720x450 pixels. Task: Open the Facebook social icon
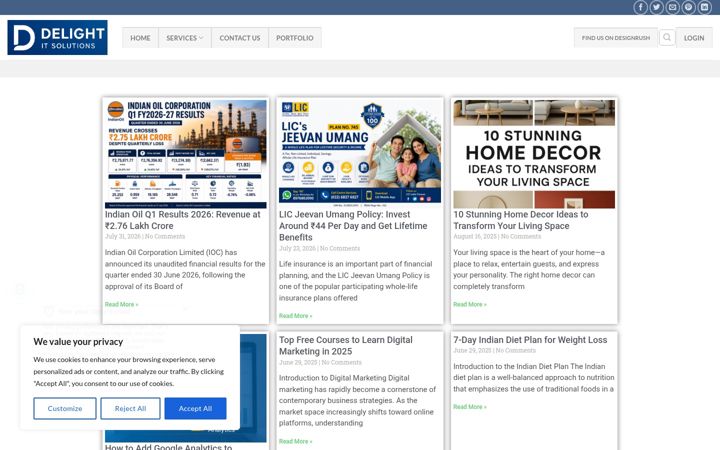click(x=641, y=7)
